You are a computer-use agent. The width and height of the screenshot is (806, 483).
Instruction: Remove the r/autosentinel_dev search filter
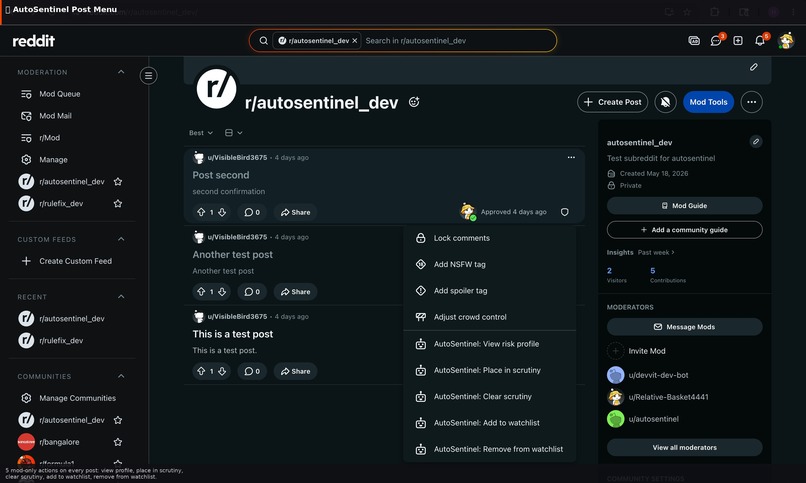[355, 41]
